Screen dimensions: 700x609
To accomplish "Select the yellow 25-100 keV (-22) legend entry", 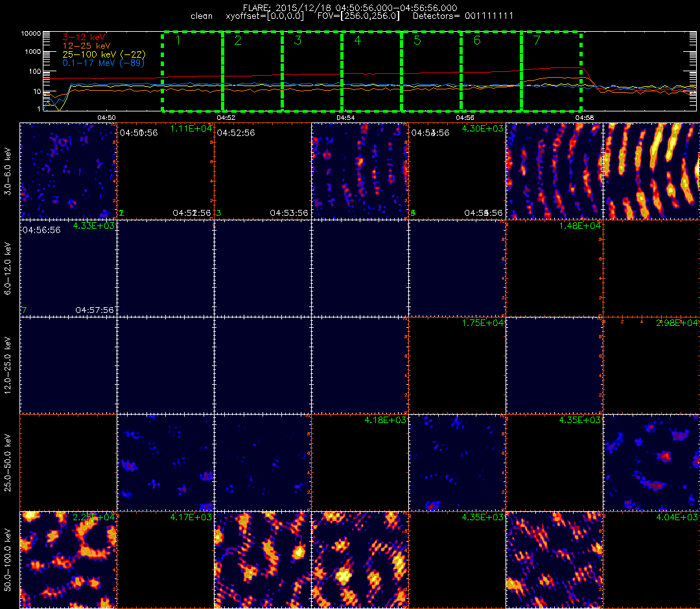I will (104, 54).
